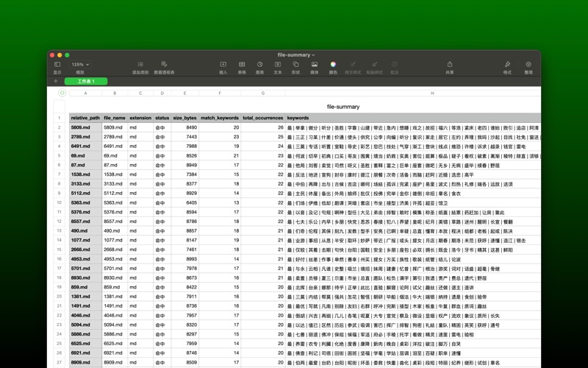Select 5809.md in the relative_path column
Image resolution: width=588 pixels, height=368 pixels.
pos(85,127)
